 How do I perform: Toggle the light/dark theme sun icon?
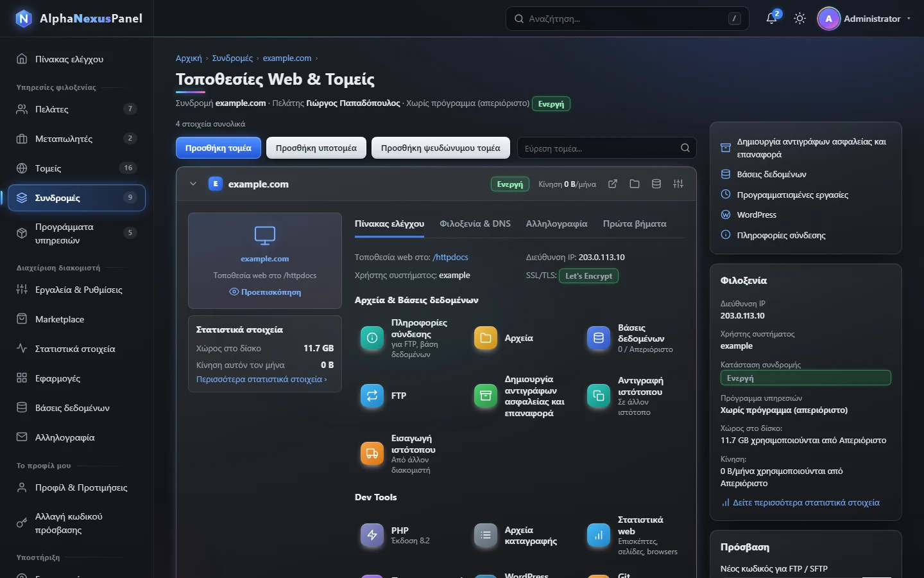800,19
